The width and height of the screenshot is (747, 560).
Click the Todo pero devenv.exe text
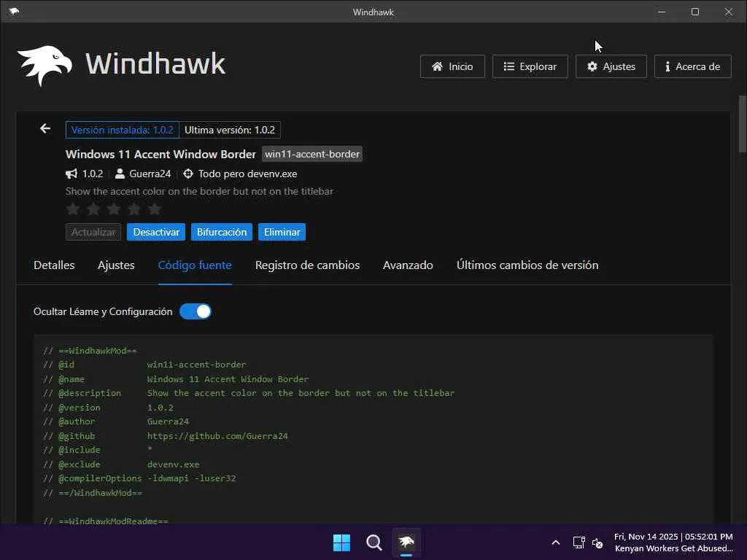point(248,174)
